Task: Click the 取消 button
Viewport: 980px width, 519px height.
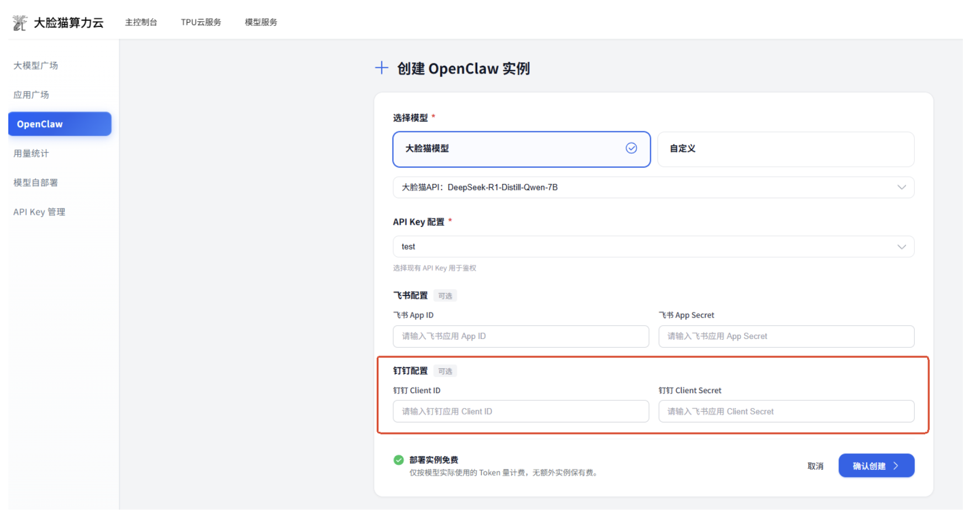Action: point(815,466)
